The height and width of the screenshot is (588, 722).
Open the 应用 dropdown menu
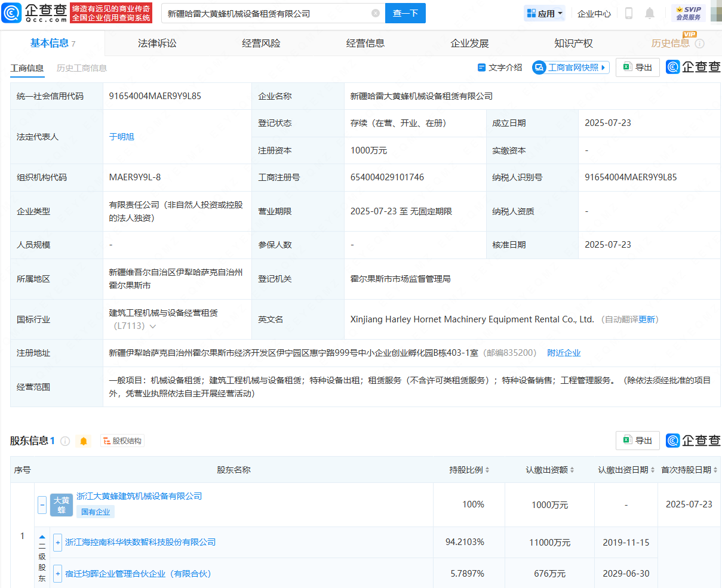click(x=545, y=13)
